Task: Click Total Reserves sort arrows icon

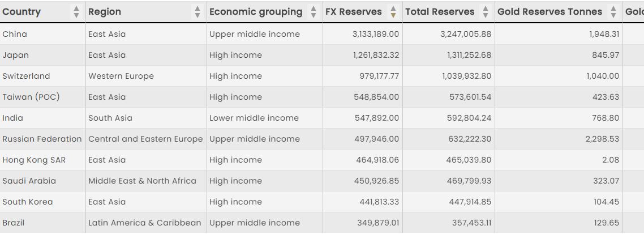Action: (x=485, y=12)
